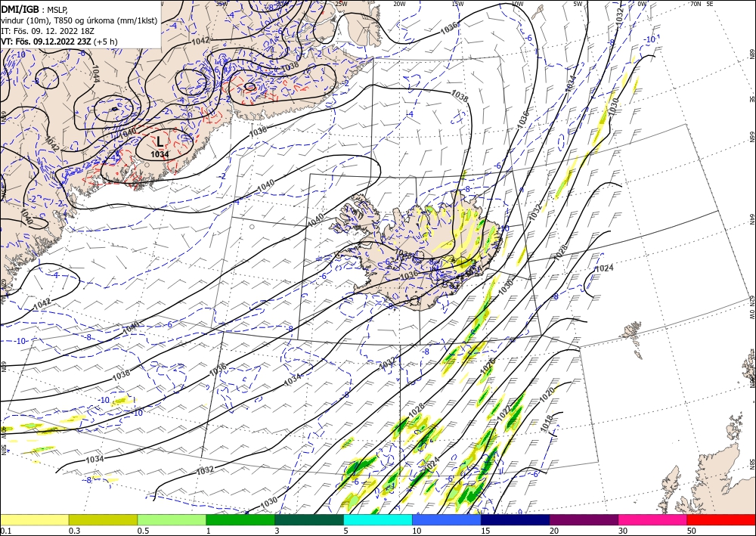Choose the navy 15 mm legend color band
This screenshot has height=536, width=756.
(x=516, y=519)
